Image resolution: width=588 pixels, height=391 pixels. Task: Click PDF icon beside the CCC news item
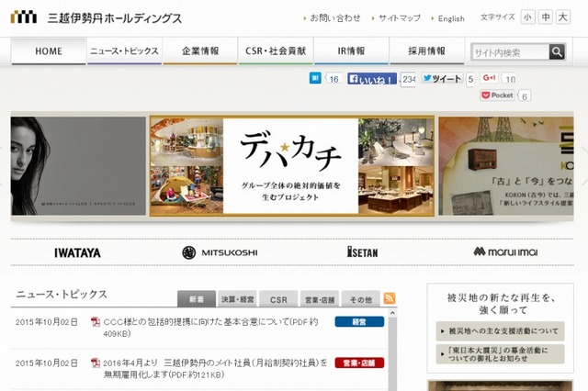(96, 322)
